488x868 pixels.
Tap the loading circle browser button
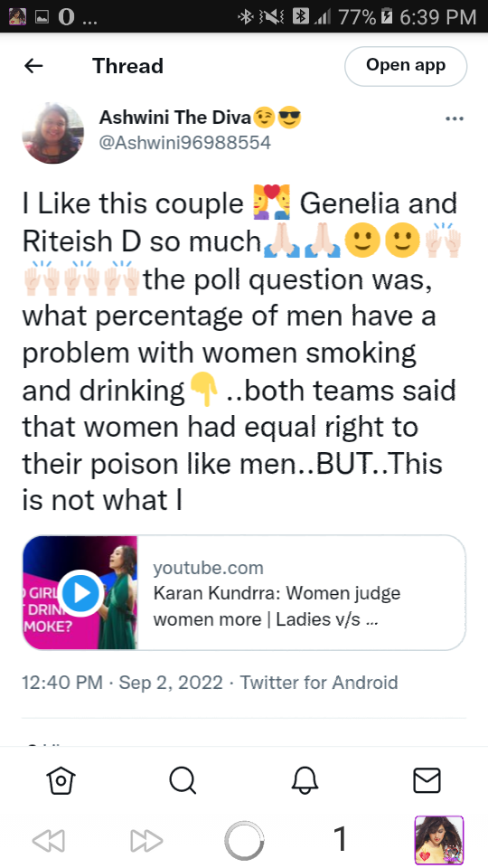click(244, 841)
